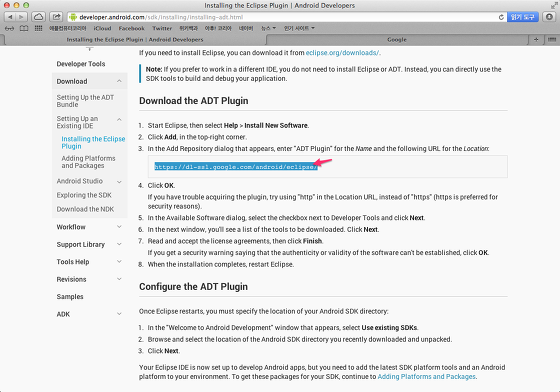Click the Share toolbar button
560x392 pixels.
point(56,17)
